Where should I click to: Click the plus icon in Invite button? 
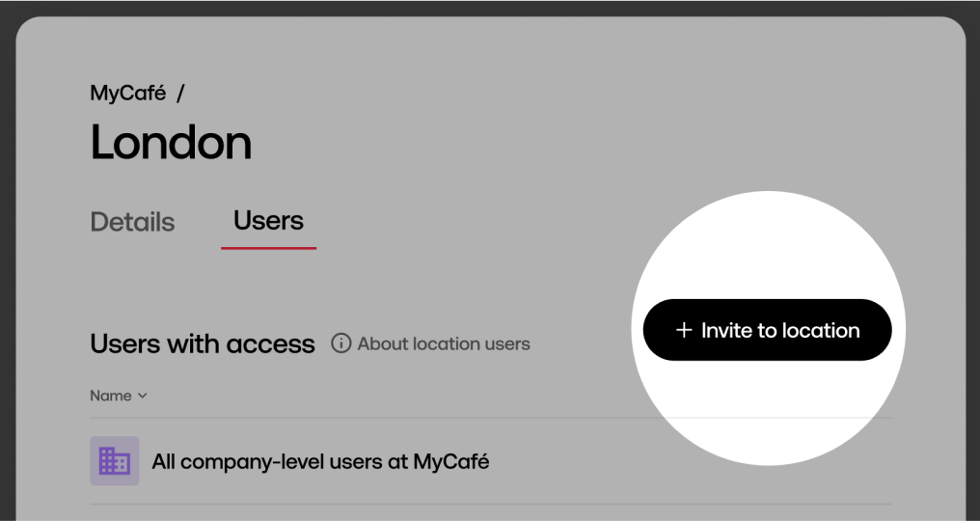(684, 330)
